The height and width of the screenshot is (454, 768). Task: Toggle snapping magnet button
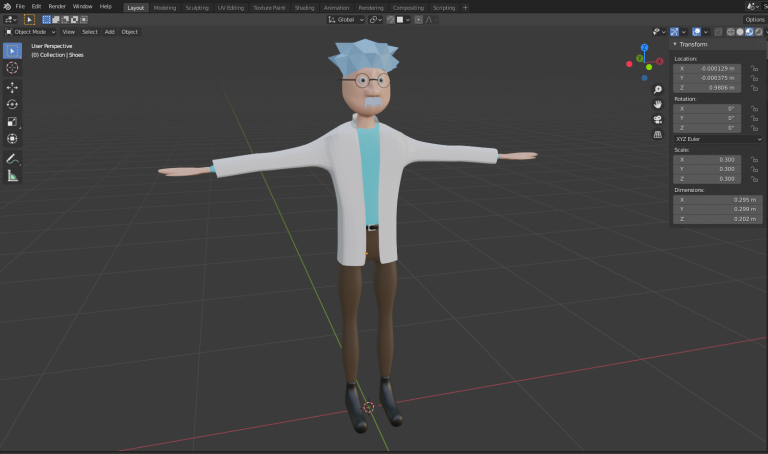(x=390, y=20)
